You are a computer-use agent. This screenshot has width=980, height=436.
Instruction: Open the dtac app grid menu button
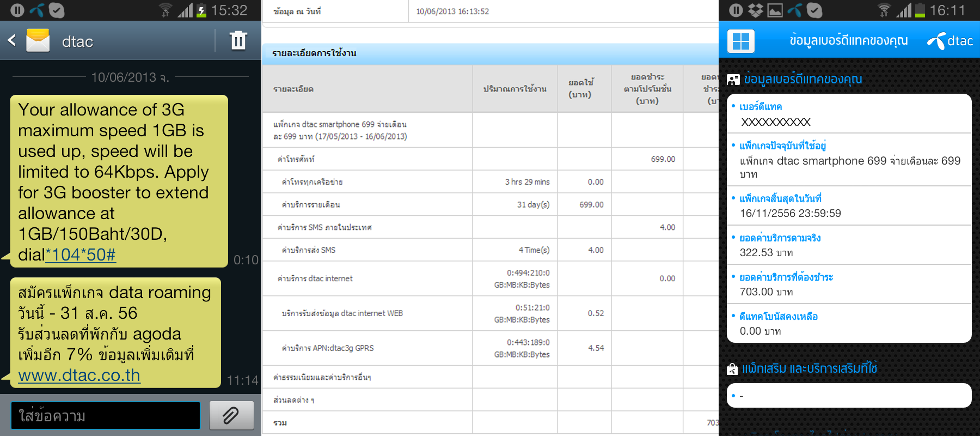click(x=741, y=41)
